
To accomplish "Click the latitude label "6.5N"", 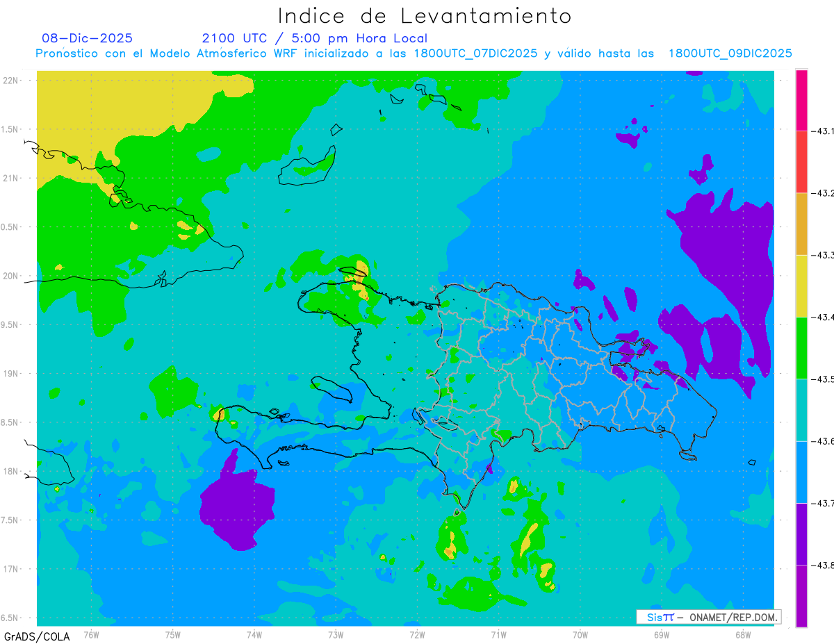I will click(x=10, y=618).
